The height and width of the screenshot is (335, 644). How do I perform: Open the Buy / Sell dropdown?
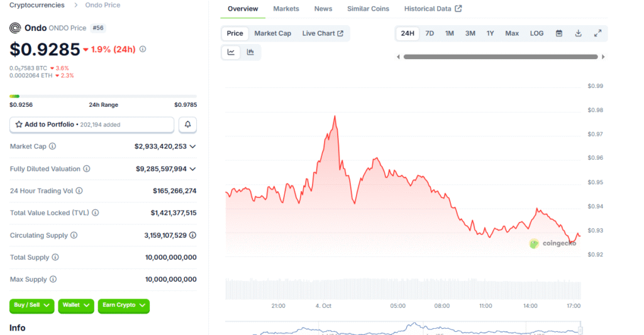(x=31, y=305)
